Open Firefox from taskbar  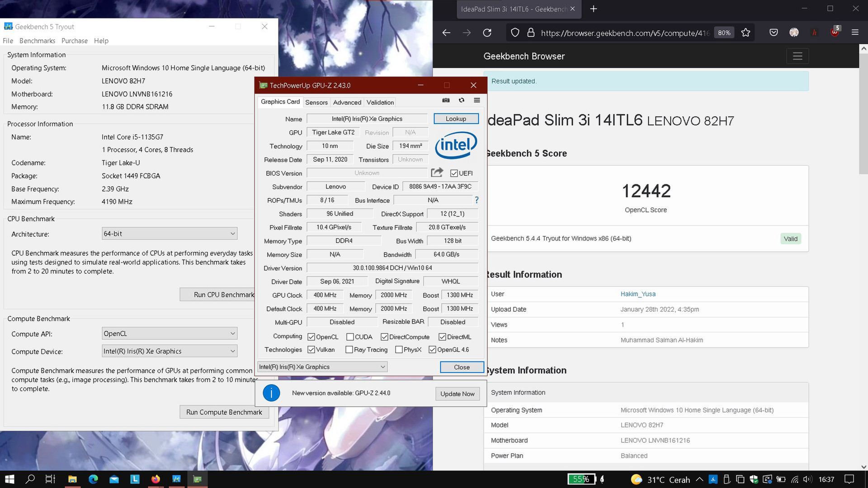156,479
